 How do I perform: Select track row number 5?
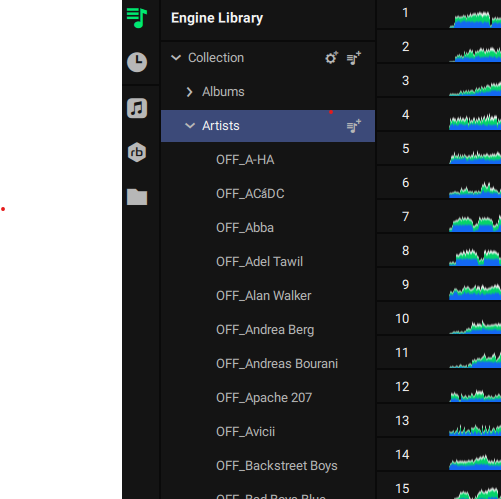[x=405, y=149]
